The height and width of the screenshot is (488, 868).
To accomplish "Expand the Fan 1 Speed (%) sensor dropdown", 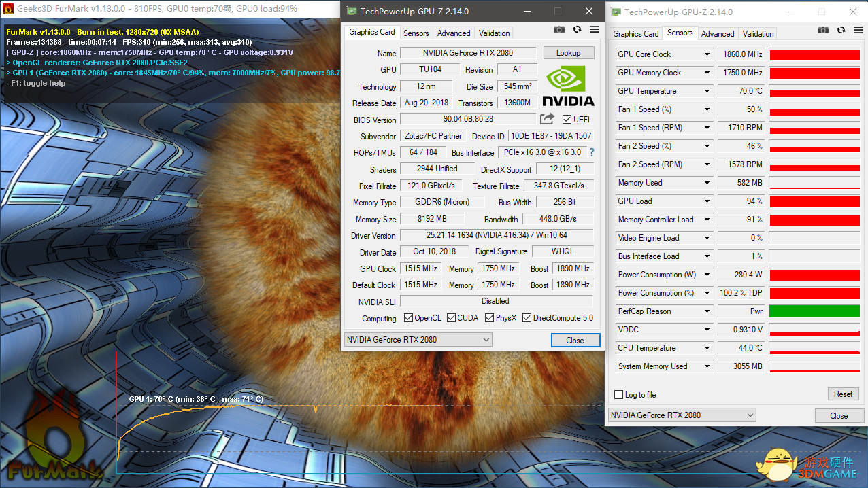I will coord(707,109).
